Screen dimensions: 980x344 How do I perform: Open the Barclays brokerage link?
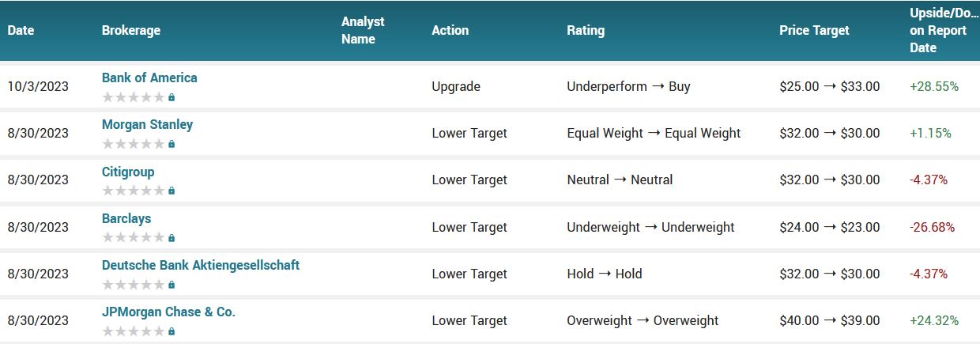tap(126, 218)
